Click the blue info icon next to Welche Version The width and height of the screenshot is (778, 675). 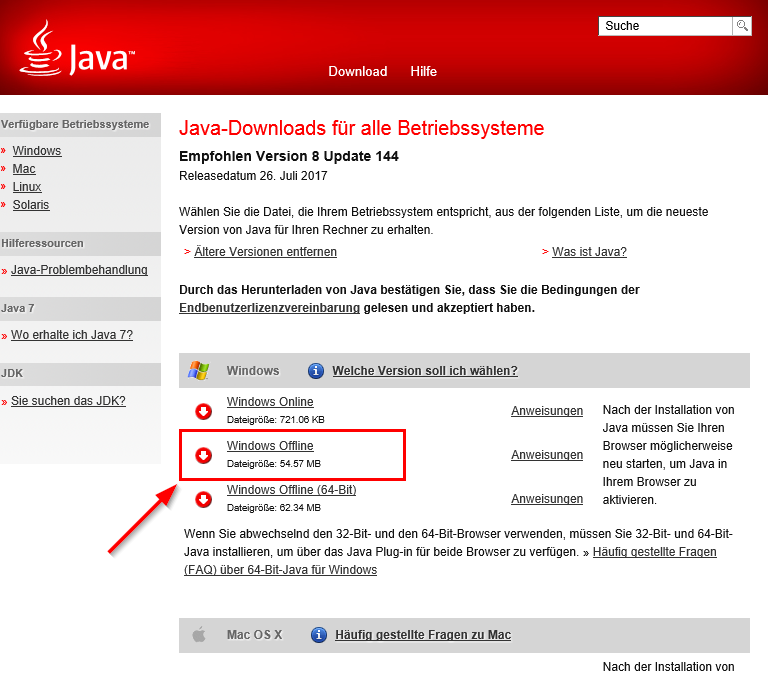coord(316,371)
